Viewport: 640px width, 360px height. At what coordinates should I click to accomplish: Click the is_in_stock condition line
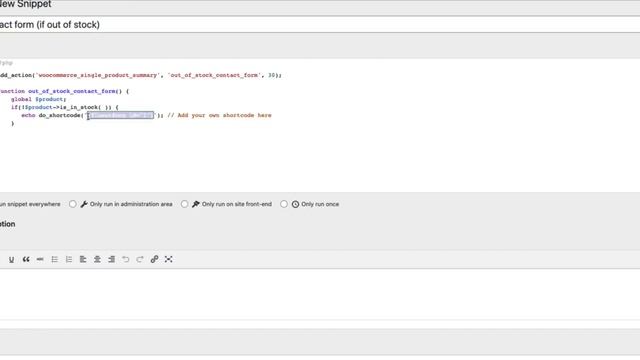(64, 107)
